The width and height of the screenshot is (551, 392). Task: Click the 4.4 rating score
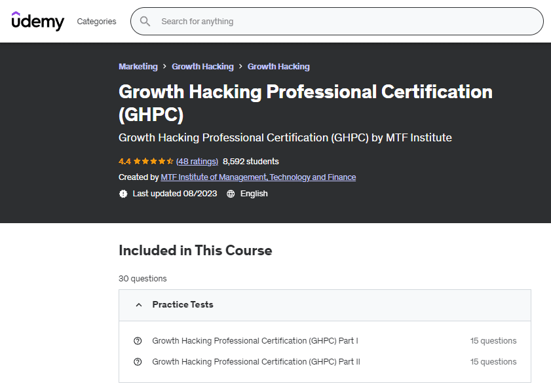[124, 162]
